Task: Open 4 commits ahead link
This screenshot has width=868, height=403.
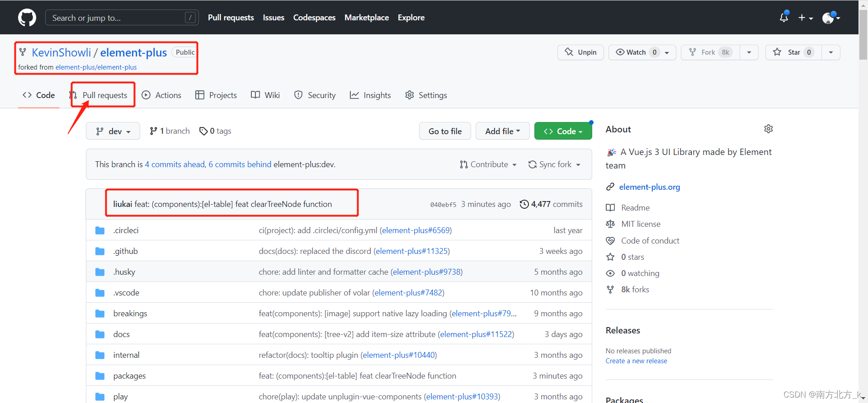Action: (x=175, y=164)
